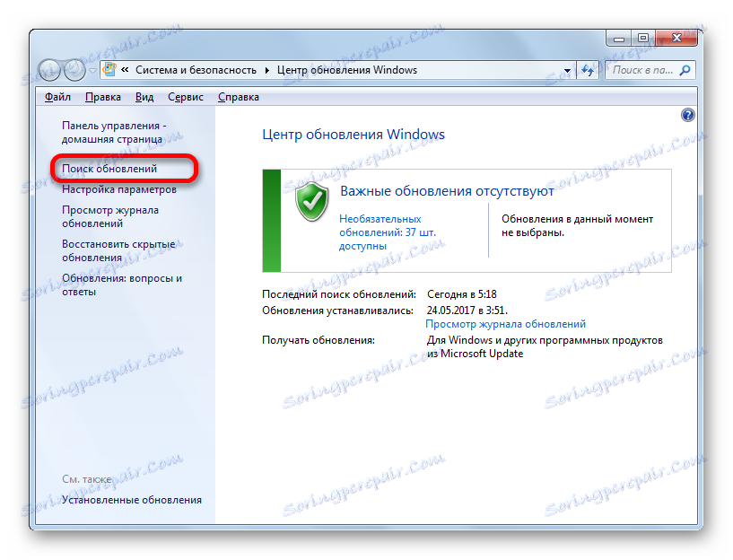Viewport: 733px width, 560px height.
Task: Click 'Поиск обновлений' in the sidebar
Action: click(109, 169)
